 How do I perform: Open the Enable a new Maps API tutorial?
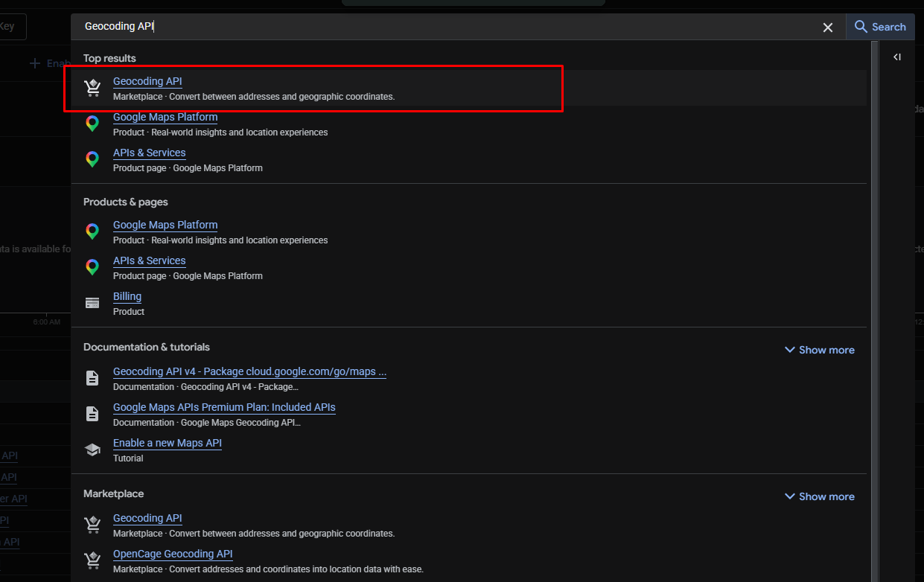tap(168, 443)
